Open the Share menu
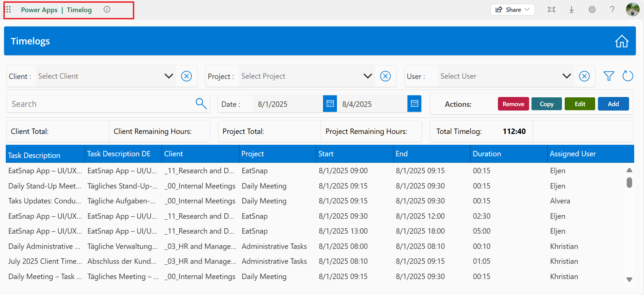This screenshot has width=644, height=295. point(512,9)
